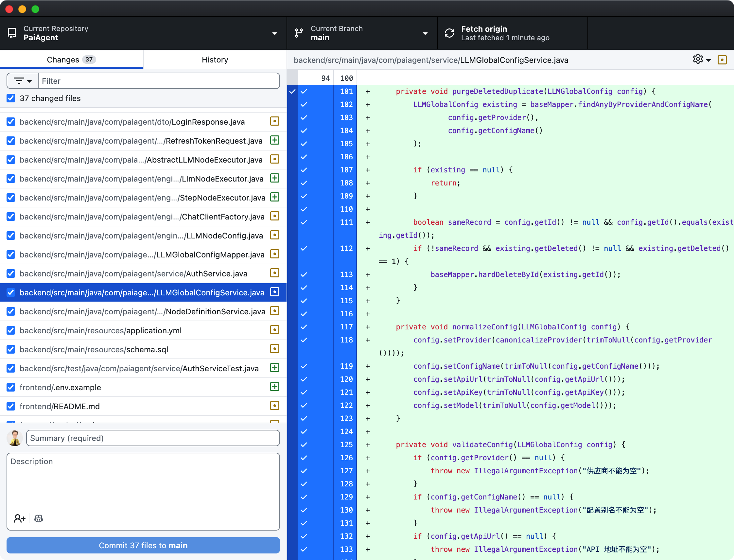The image size is (734, 560).
Task: Open the diff settings gear icon
Action: (x=698, y=59)
